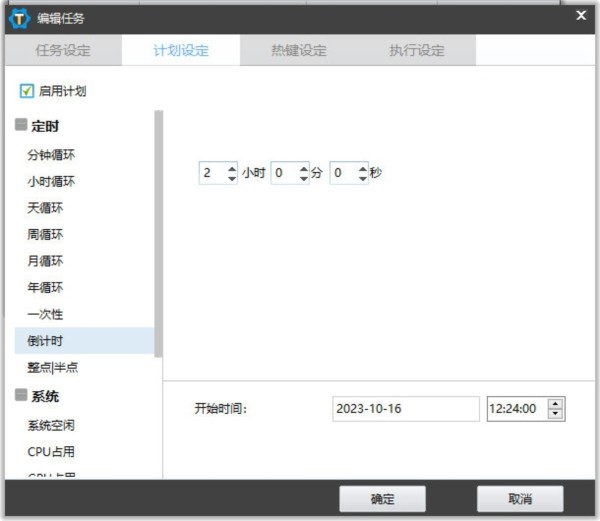
Task: Choose the 小时循环 schedule type
Action: (x=51, y=182)
